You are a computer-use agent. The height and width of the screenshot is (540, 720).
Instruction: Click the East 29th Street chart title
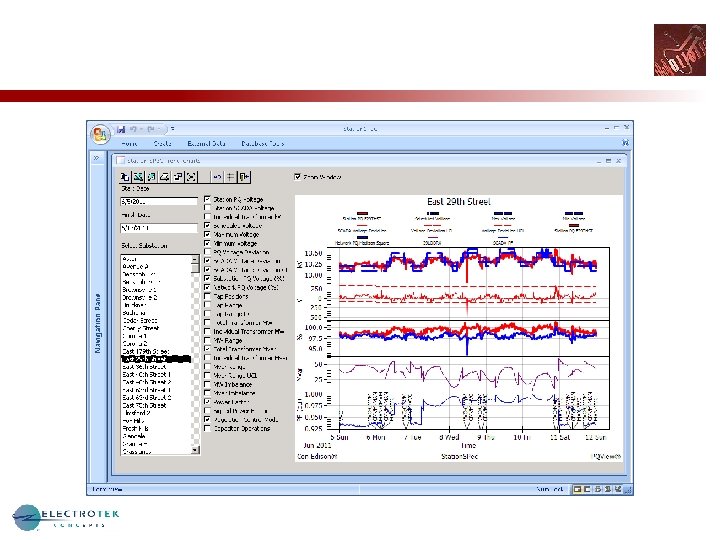pos(459,202)
